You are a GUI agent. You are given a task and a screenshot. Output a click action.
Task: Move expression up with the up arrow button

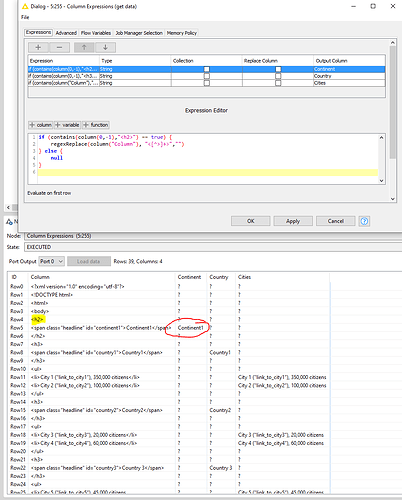(x=84, y=47)
